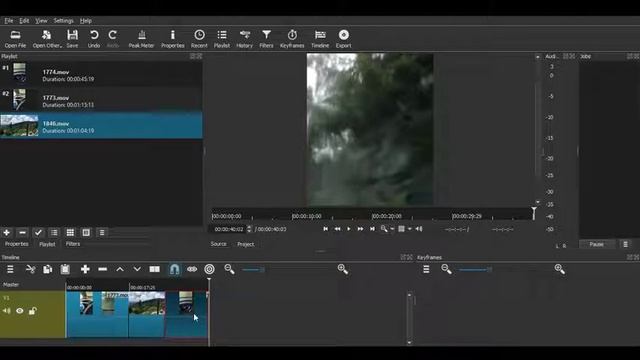Add current clip to playlist with plus
Viewport: 640px width, 360px height.
click(x=7, y=233)
